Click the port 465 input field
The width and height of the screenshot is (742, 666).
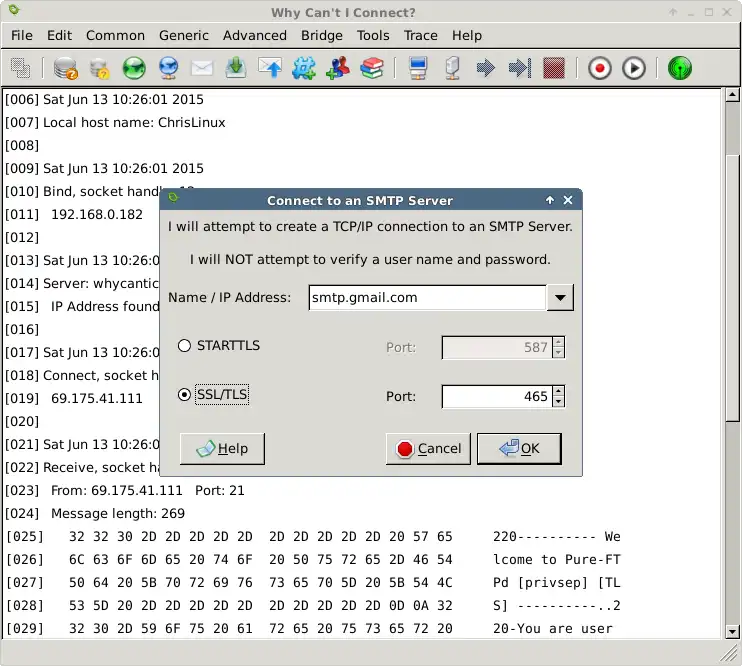pos(497,396)
